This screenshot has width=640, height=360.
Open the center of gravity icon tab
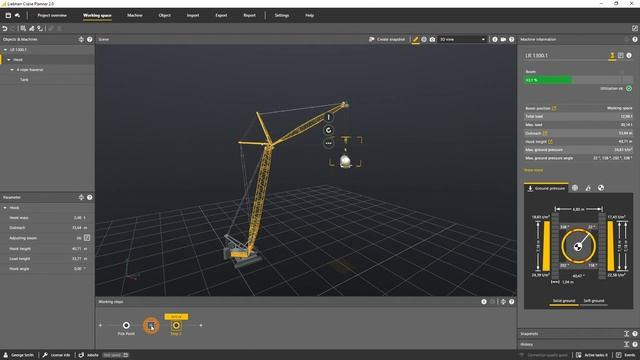tap(601, 188)
